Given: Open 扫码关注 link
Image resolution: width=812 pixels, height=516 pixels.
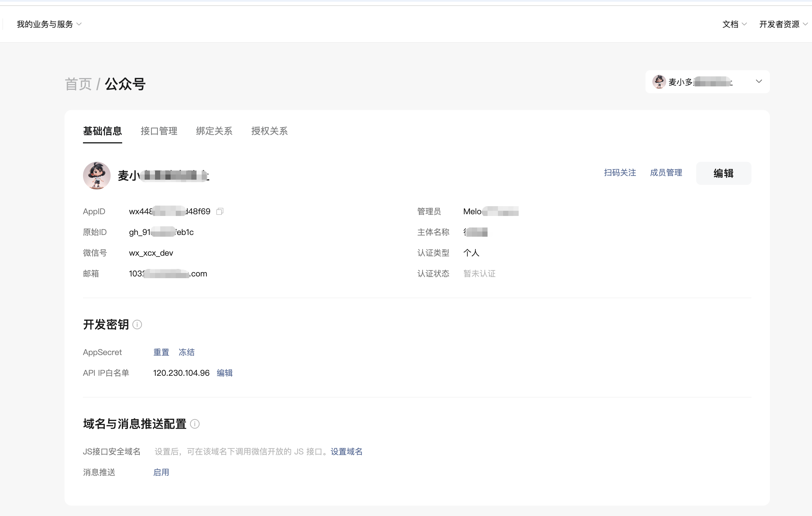Looking at the screenshot, I should pos(620,173).
